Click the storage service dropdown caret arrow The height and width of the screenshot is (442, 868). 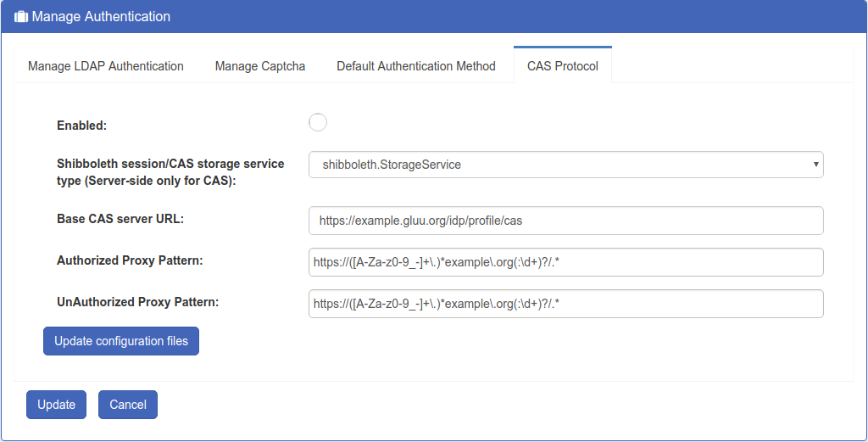[x=815, y=165]
